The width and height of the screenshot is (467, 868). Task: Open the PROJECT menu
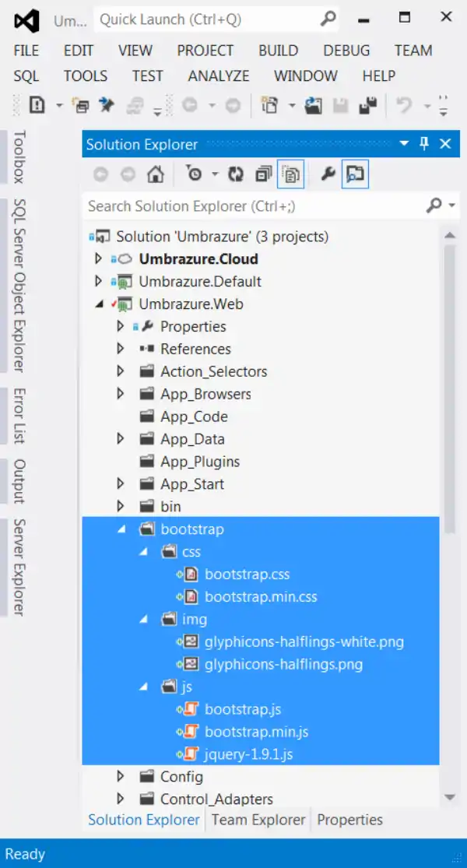coord(205,51)
